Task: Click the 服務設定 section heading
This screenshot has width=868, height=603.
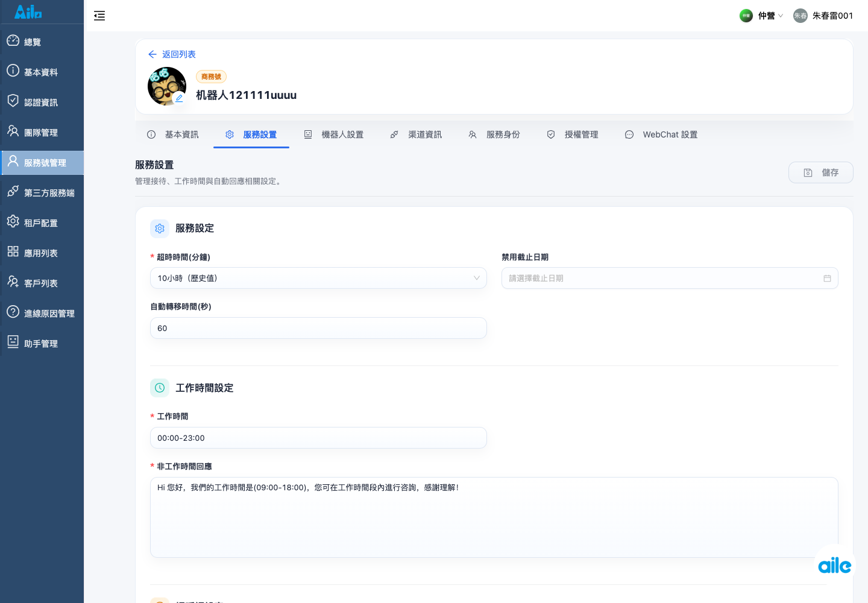Action: [x=195, y=229]
